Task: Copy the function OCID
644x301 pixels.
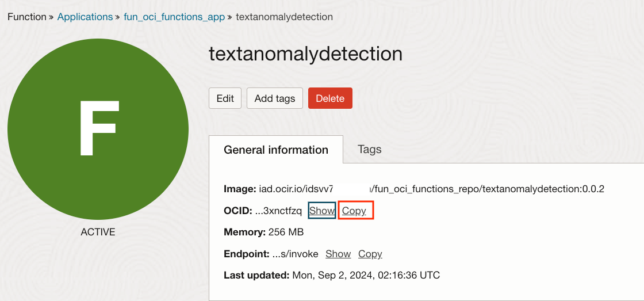Action: (354, 211)
